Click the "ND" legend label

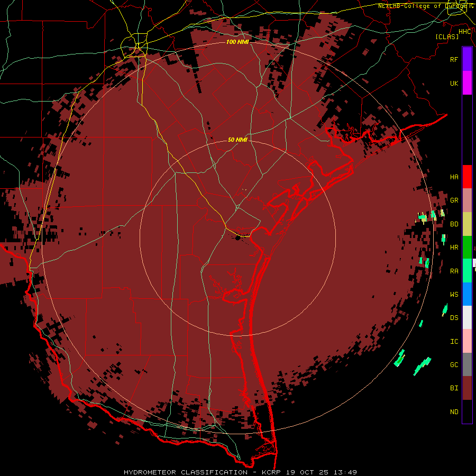[x=454, y=411]
